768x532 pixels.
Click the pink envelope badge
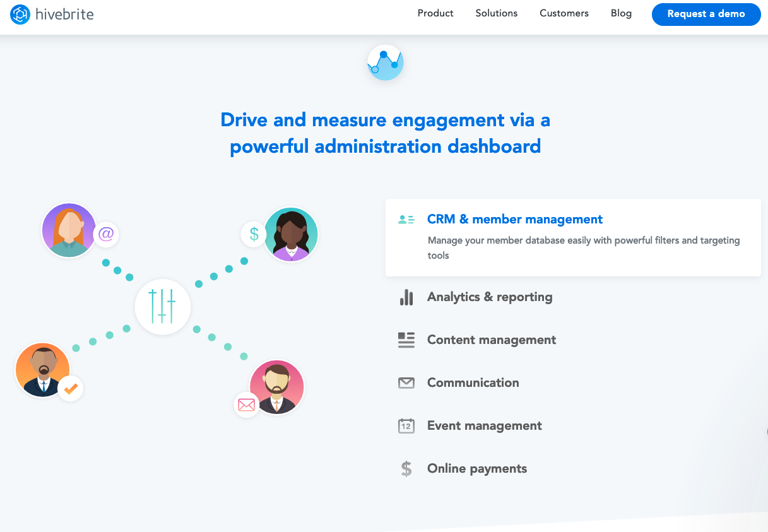[x=247, y=405]
